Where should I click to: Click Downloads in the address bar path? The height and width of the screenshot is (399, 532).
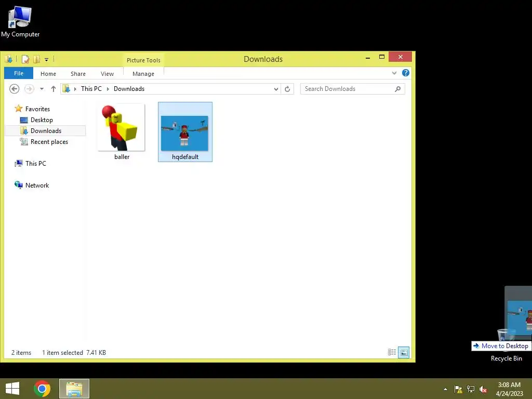click(129, 88)
